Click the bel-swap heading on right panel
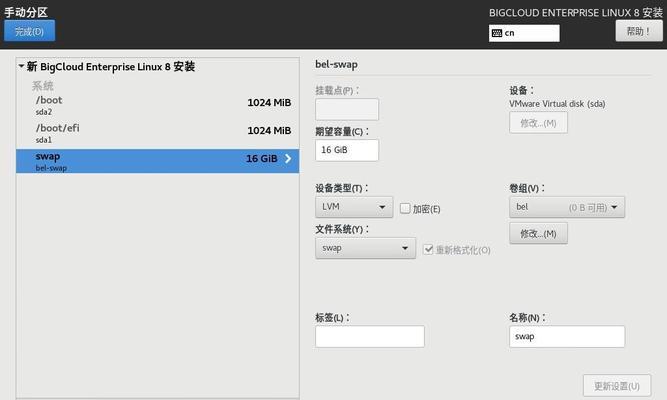667x400 pixels. pos(336,65)
